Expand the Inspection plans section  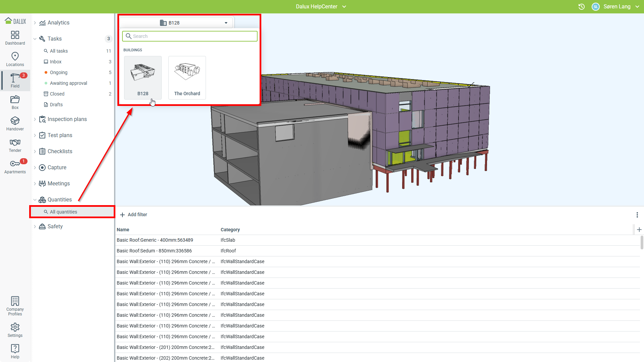pos(35,119)
